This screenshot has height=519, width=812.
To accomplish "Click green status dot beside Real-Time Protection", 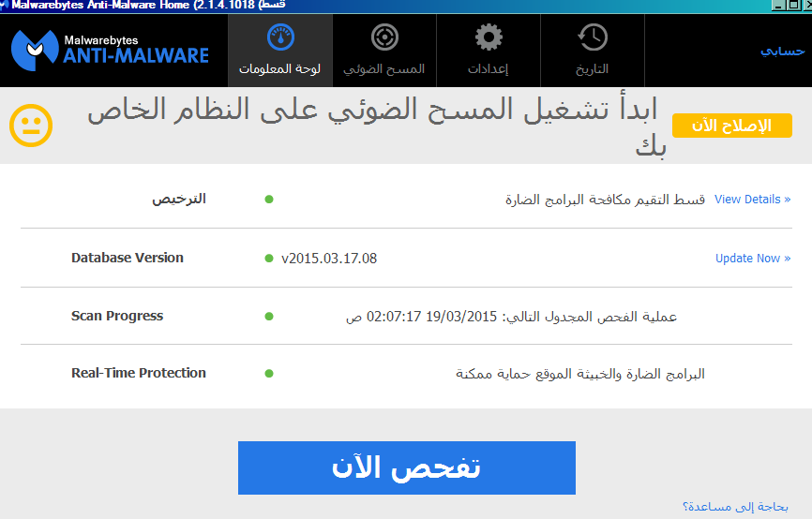I will pyautogui.click(x=269, y=374).
